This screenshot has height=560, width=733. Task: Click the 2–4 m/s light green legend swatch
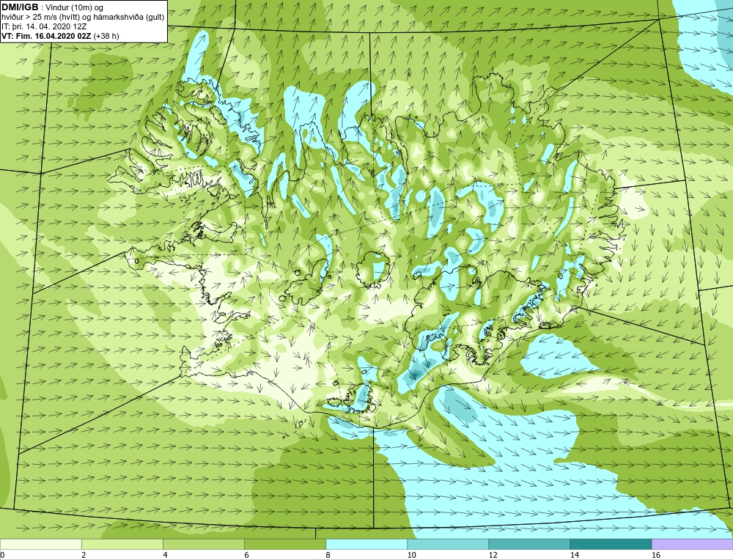point(122,544)
